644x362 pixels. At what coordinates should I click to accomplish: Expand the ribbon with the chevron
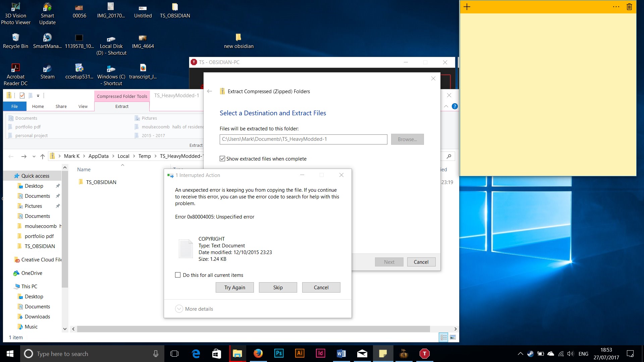coord(446,106)
